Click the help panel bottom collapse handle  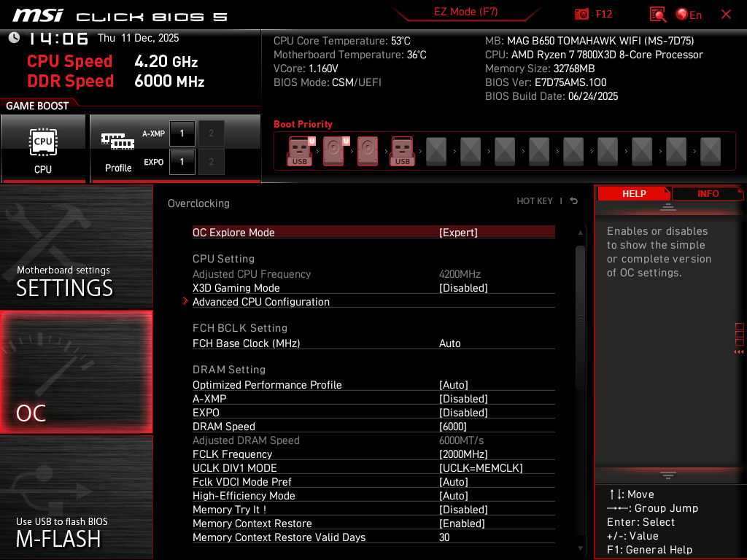pos(668,475)
